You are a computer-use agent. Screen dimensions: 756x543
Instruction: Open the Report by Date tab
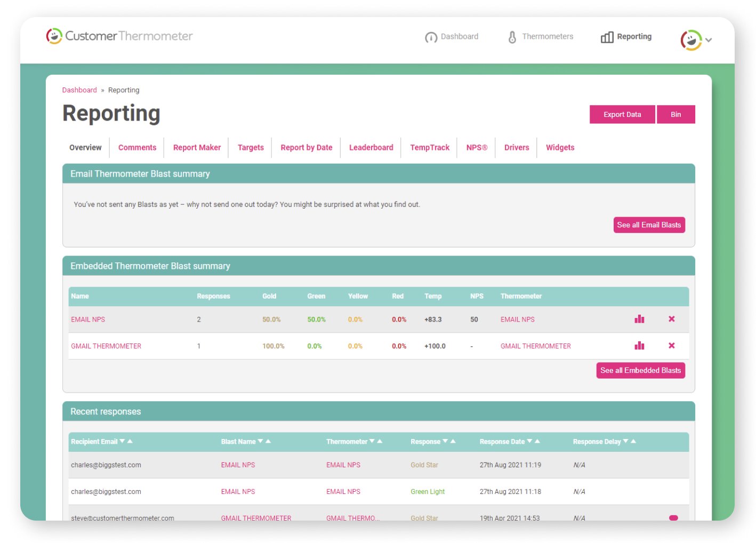[x=307, y=148]
